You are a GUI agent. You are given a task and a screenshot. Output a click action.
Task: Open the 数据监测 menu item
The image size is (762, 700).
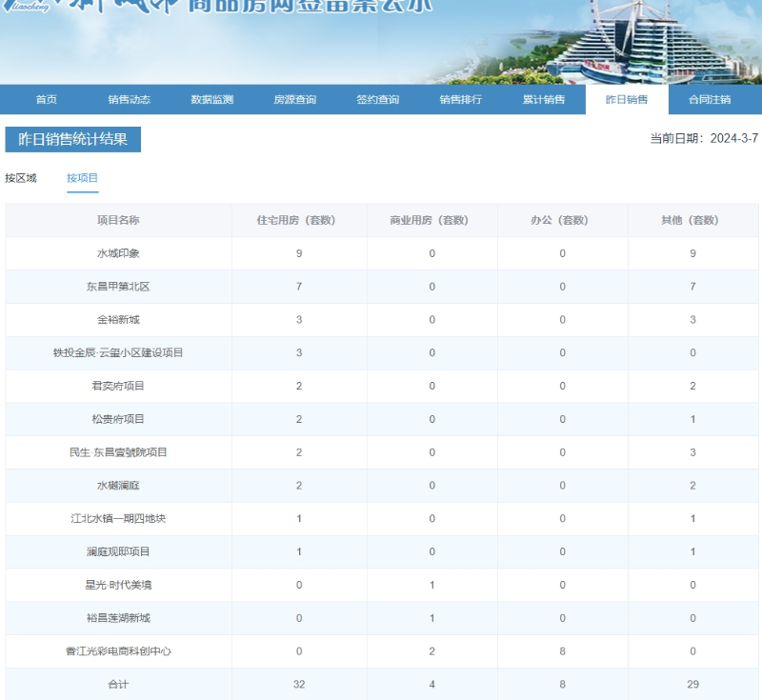point(211,100)
